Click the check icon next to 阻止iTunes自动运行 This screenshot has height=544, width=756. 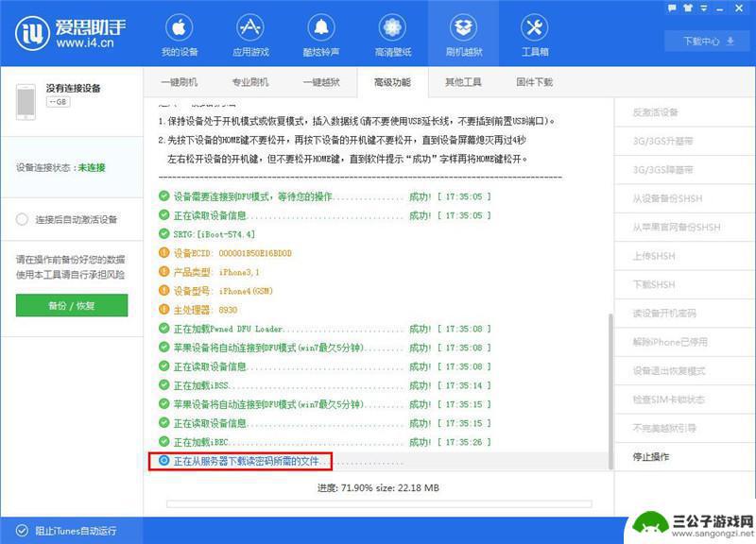[22, 531]
